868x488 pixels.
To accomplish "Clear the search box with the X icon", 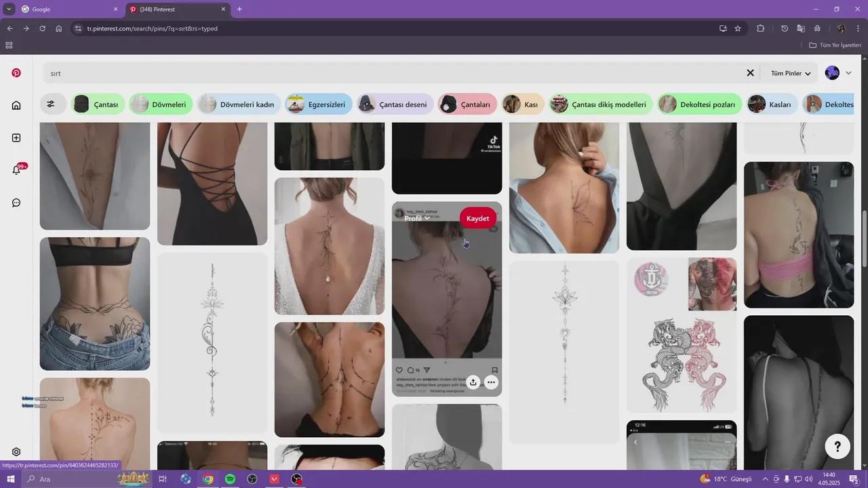I will tap(751, 73).
